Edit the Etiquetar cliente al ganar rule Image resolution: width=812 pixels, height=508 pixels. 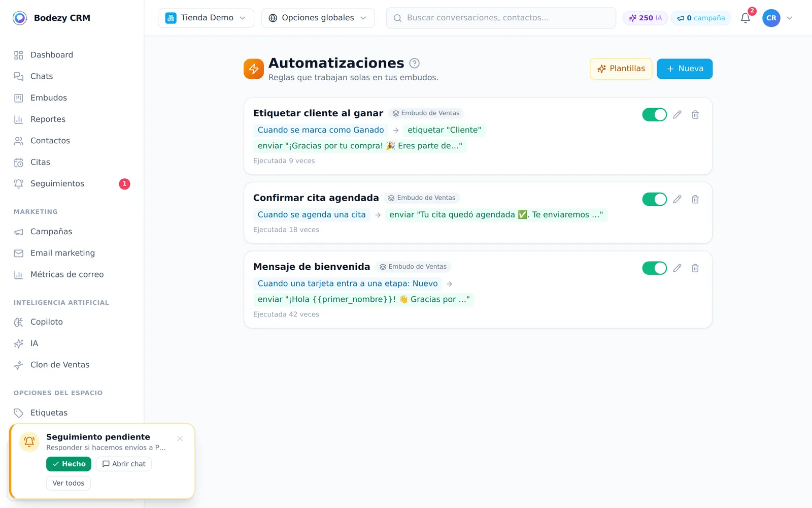pos(677,115)
